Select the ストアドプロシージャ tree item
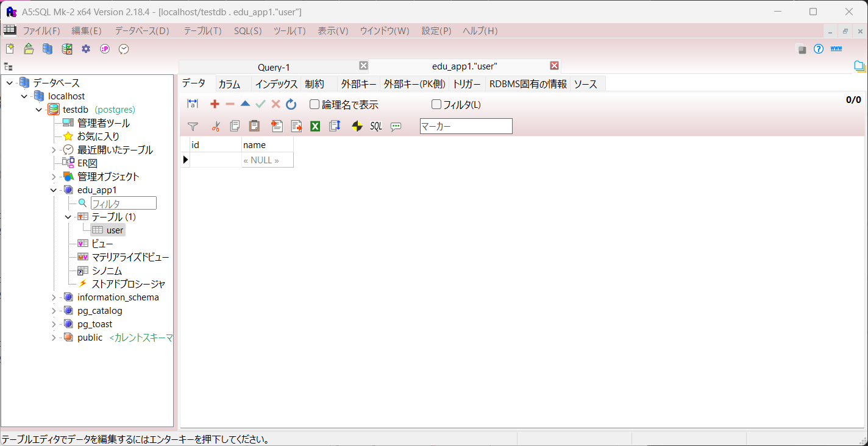 [x=129, y=284]
